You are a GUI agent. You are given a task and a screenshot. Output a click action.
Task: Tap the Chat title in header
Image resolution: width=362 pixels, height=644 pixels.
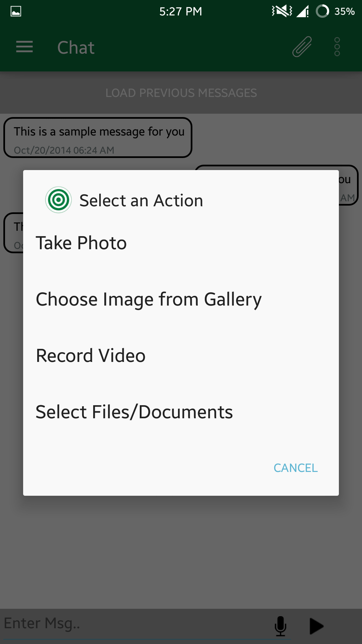(76, 47)
